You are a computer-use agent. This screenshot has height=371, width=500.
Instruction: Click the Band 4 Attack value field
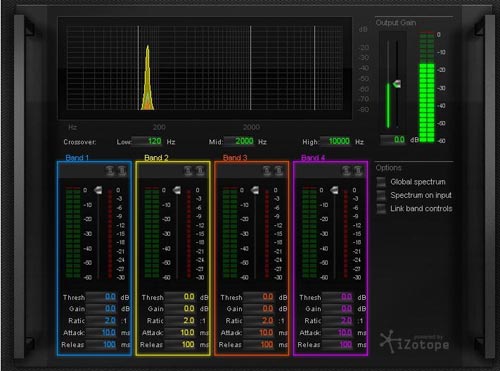[337, 333]
